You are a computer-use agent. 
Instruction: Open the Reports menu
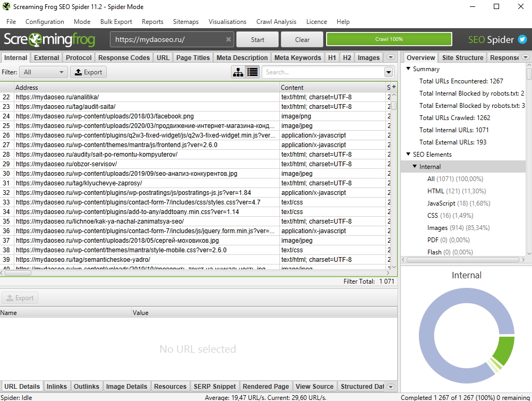[152, 21]
